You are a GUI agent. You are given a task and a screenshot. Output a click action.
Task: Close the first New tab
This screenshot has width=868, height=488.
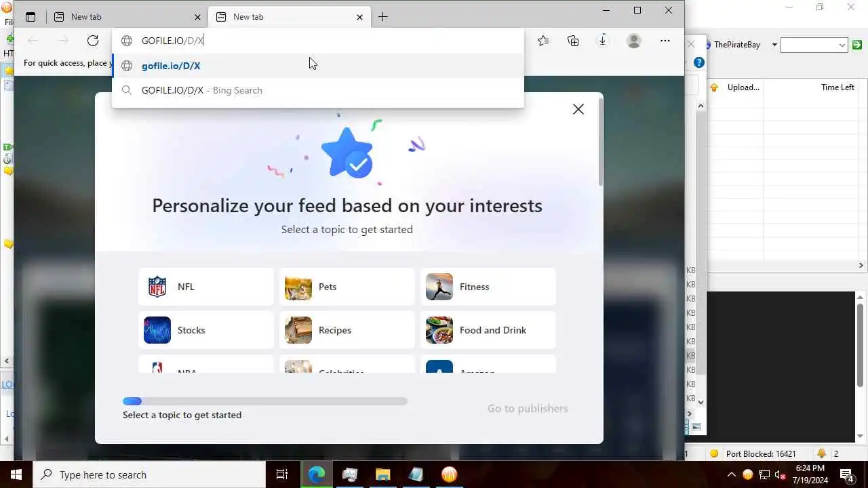pos(198,17)
